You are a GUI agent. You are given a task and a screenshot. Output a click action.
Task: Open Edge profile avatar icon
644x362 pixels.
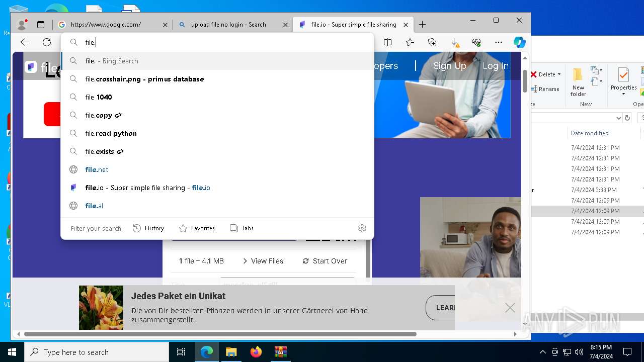[22, 24]
